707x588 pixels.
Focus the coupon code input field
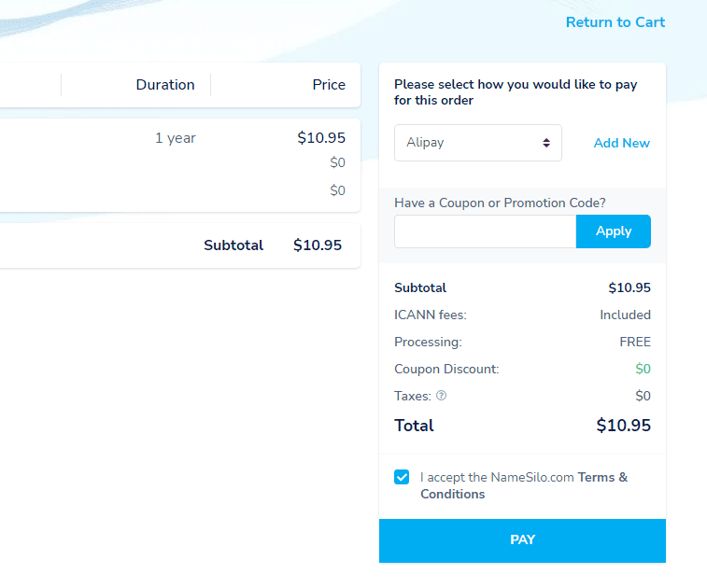tap(485, 231)
